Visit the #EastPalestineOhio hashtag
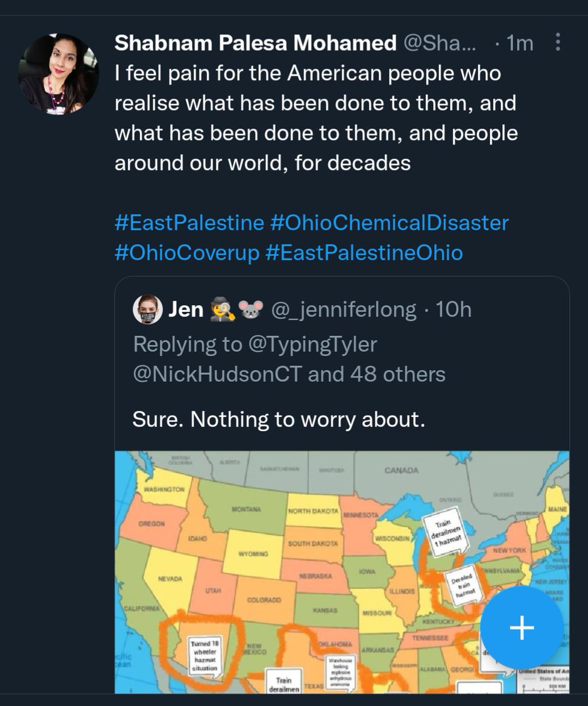Screen dimensions: 588x706 (364, 252)
